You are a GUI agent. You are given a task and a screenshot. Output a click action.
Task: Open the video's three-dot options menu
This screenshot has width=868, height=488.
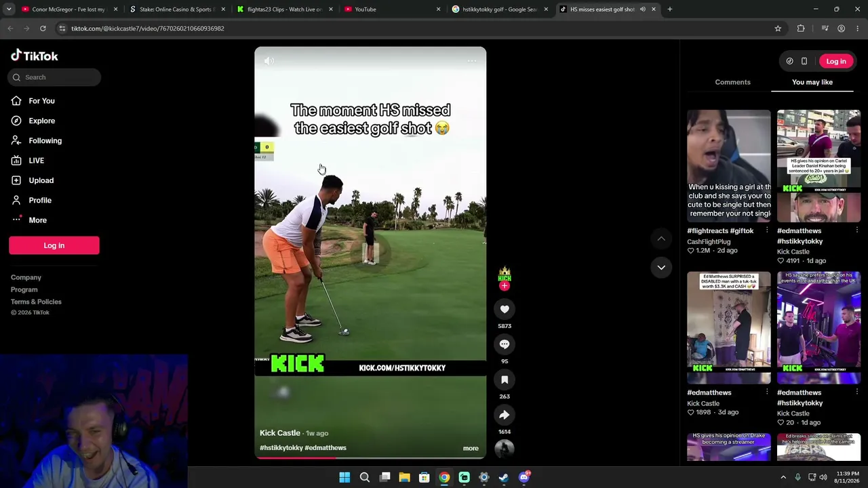[472, 61]
